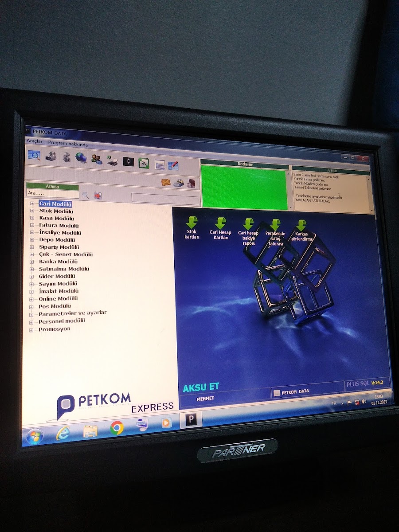Launch Google Chrome from taskbar
399x532 pixels.
point(117,427)
